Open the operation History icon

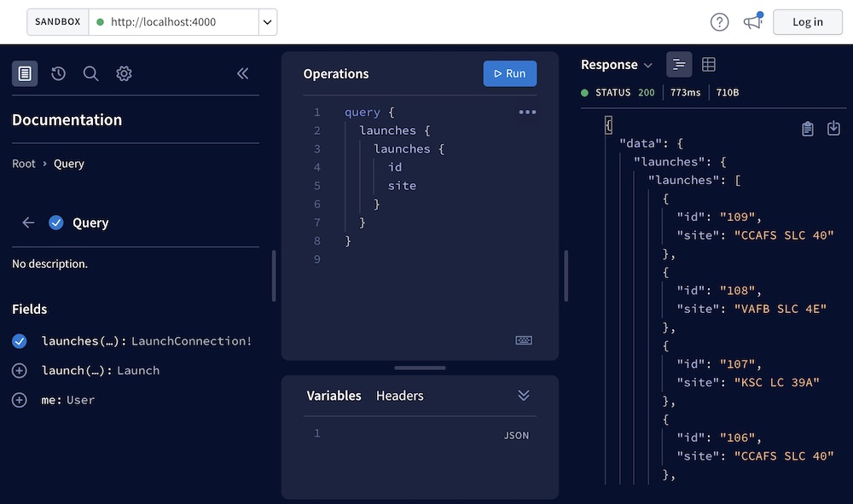[57, 73]
